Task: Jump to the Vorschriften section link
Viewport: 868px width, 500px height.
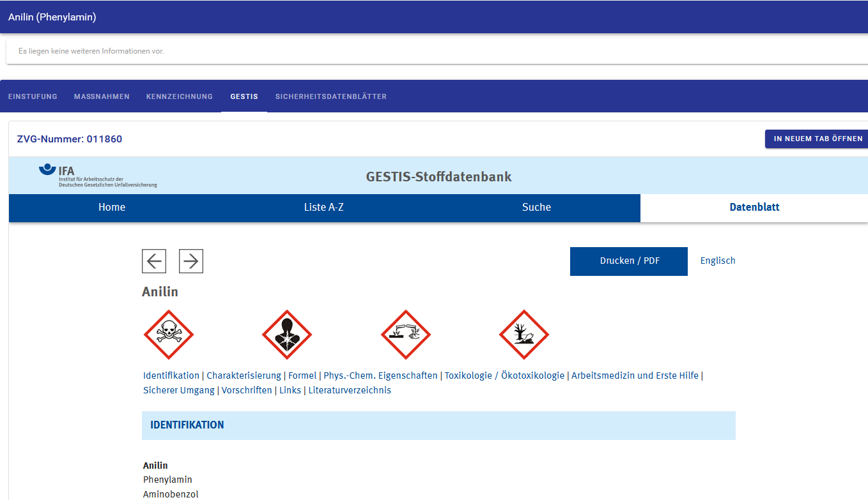Action: 247,390
